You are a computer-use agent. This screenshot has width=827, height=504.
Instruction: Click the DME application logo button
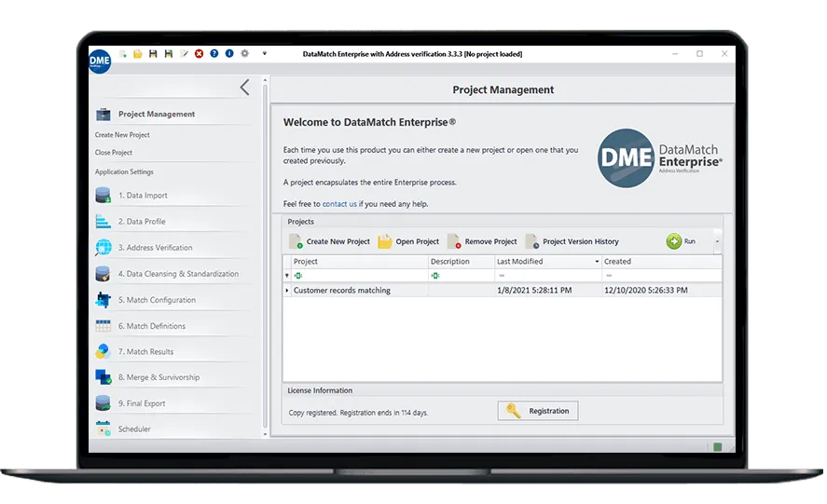pyautogui.click(x=100, y=61)
